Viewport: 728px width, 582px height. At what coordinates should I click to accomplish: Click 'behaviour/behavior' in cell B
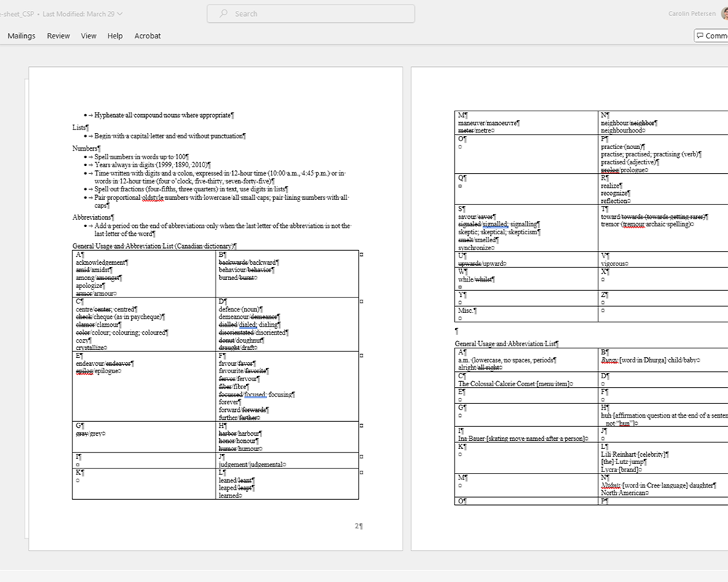pyautogui.click(x=245, y=270)
